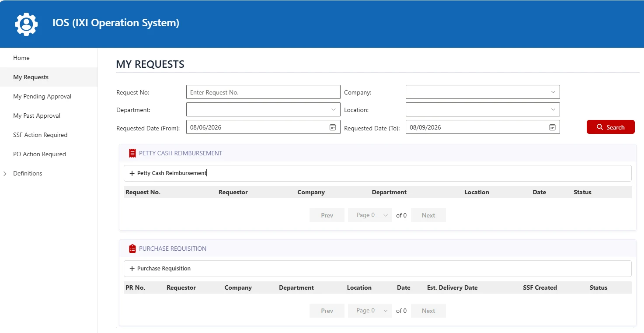This screenshot has height=333, width=644.
Task: Click IOS (IXI Operation System) header title
Action: (116, 23)
